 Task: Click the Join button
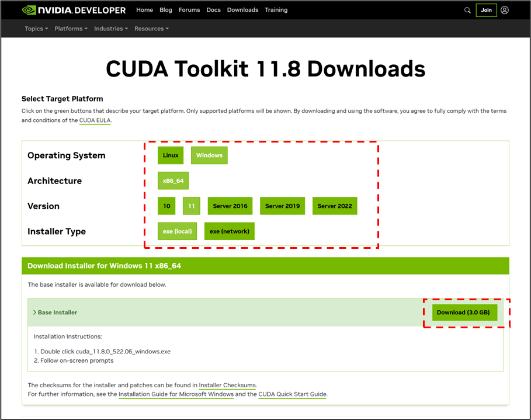point(486,10)
